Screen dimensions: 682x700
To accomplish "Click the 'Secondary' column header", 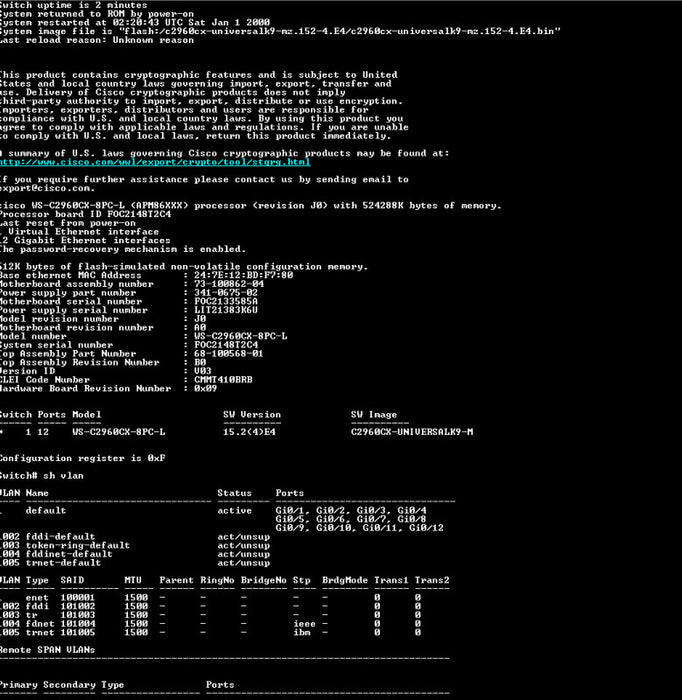I will tap(69, 685).
